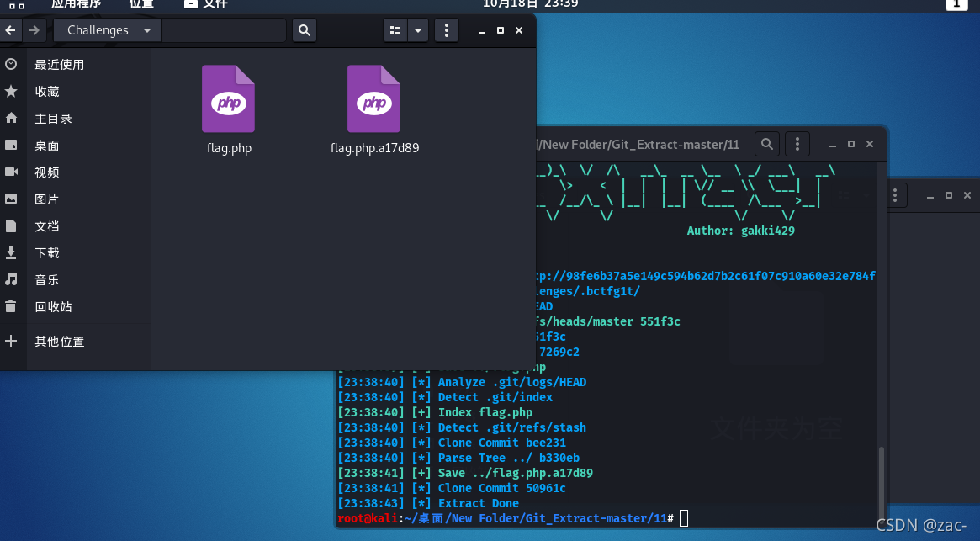The image size is (980, 541).
Task: Click the file manager search icon
Action: [304, 30]
